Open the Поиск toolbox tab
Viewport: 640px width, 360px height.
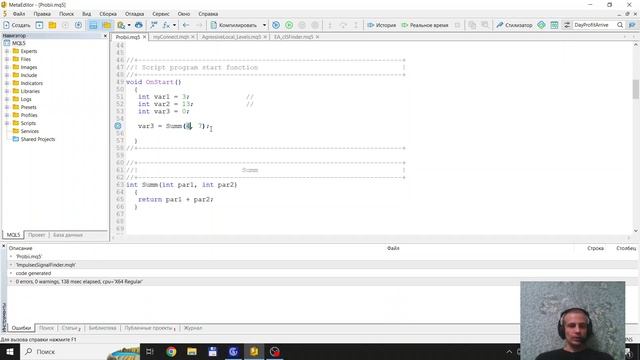click(46, 328)
